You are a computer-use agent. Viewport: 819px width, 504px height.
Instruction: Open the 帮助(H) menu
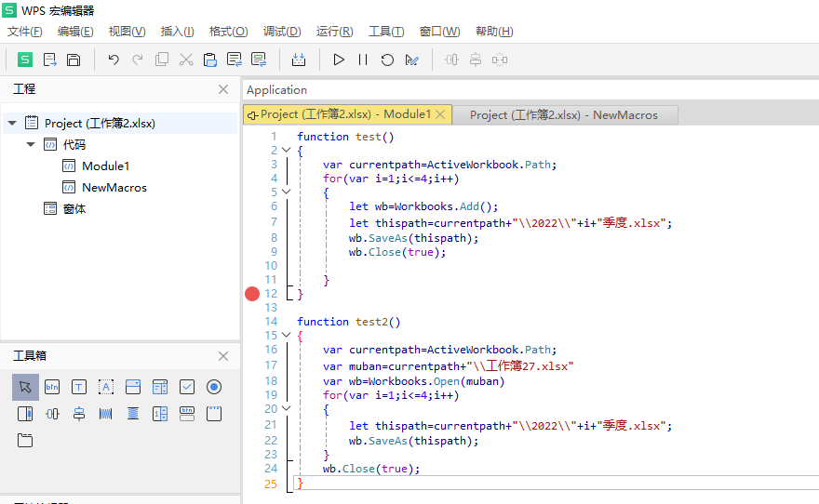point(494,32)
